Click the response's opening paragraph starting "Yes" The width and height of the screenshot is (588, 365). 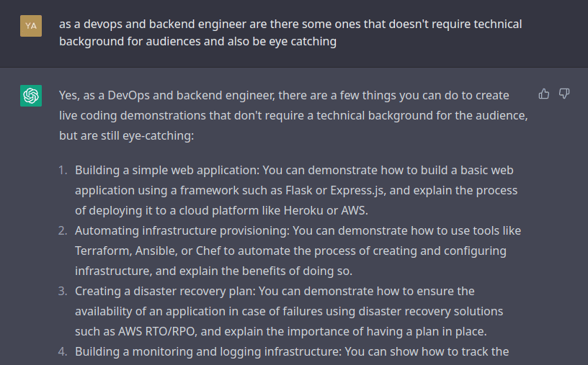294,115
